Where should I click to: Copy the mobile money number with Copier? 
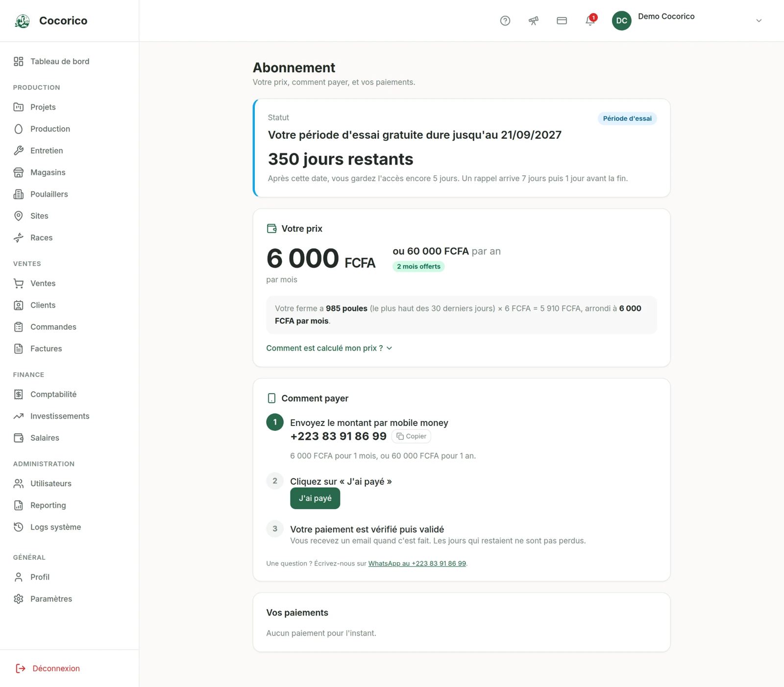pos(411,436)
